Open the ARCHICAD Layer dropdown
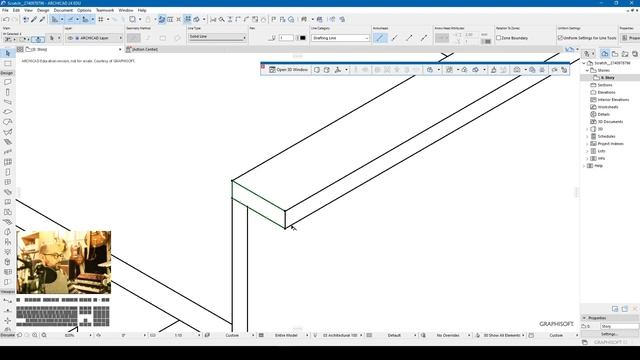This screenshot has height=360, width=640. pyautogui.click(x=94, y=38)
